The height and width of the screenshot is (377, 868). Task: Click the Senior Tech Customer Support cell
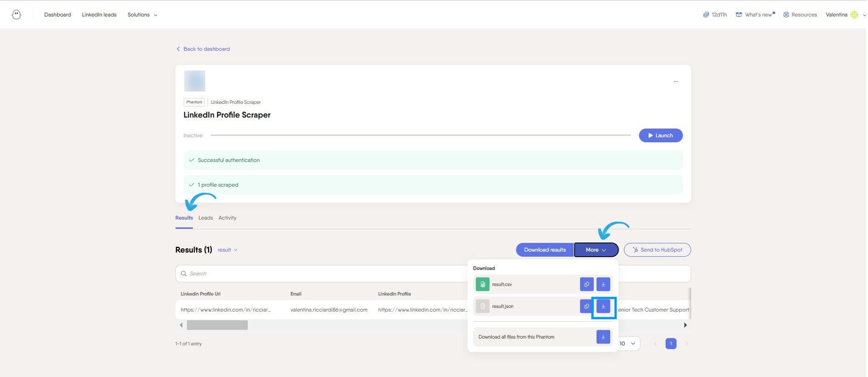(653, 310)
